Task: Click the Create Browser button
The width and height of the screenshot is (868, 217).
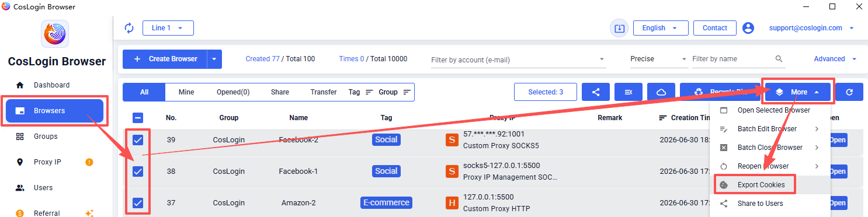Action: 165,59
